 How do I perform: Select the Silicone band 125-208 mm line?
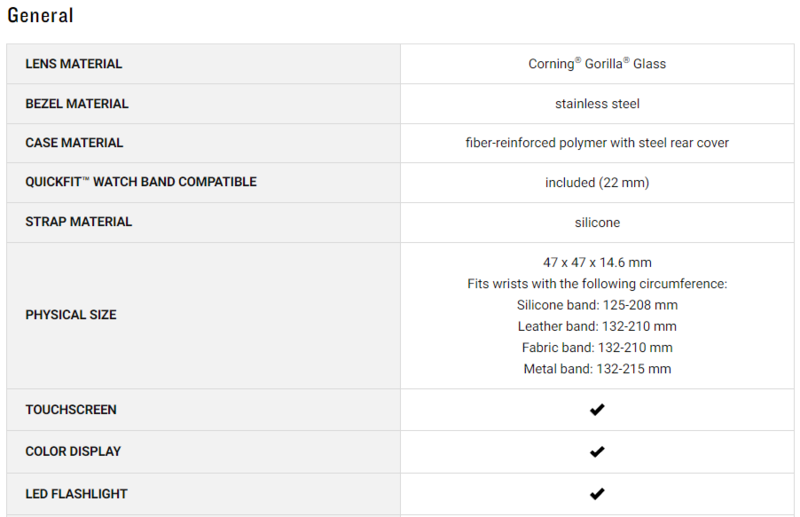(597, 305)
